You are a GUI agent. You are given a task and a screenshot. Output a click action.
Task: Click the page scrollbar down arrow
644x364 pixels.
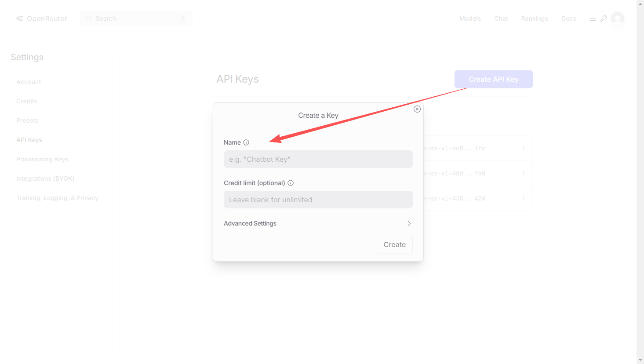640,360
